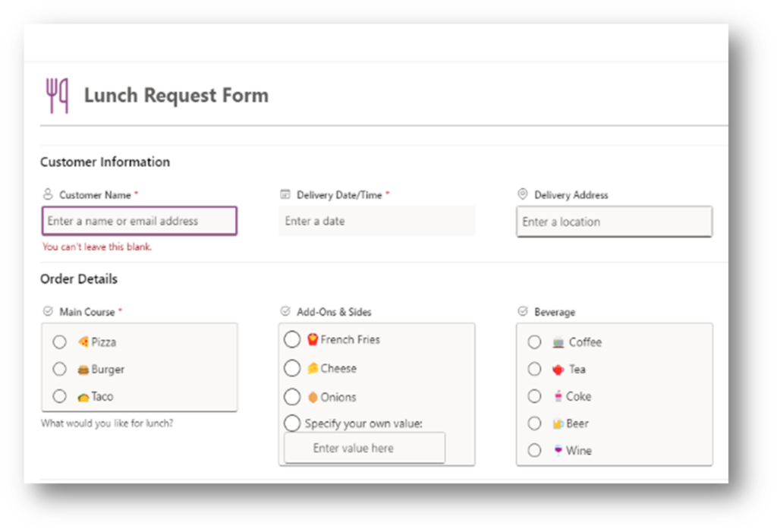Click the map pin icon beside Delivery Address

[524, 194]
